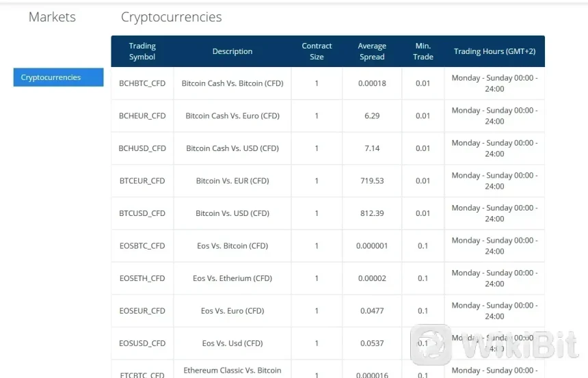Image resolution: width=588 pixels, height=378 pixels.
Task: Select the EOSETH_CFD symbol cell
Action: tap(142, 278)
